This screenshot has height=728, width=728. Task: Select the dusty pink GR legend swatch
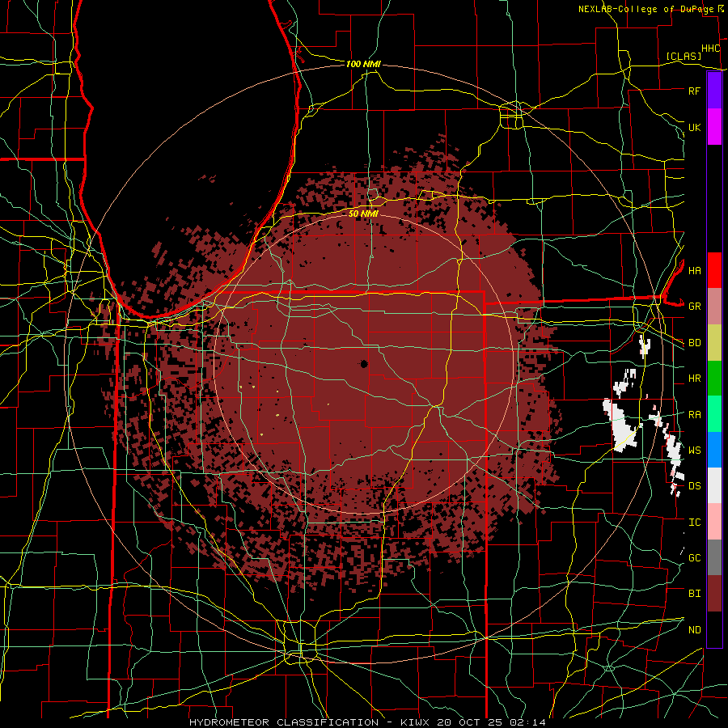click(x=714, y=306)
